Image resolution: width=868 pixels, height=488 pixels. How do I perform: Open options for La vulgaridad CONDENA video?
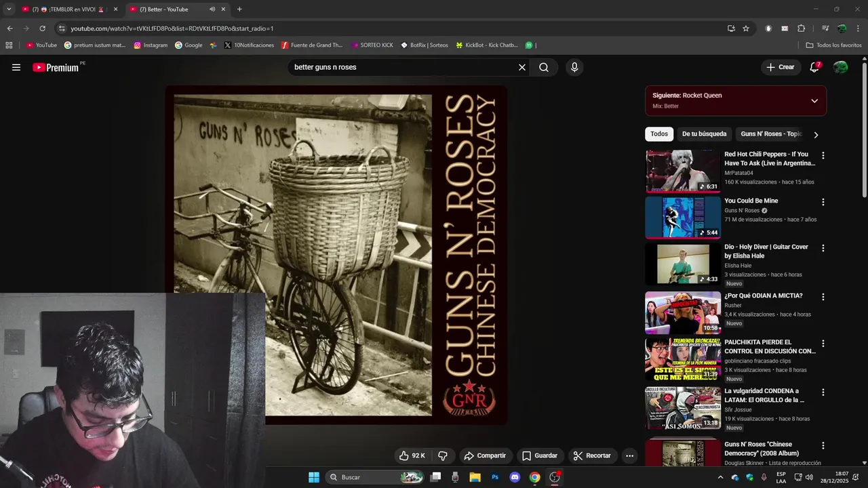click(823, 392)
